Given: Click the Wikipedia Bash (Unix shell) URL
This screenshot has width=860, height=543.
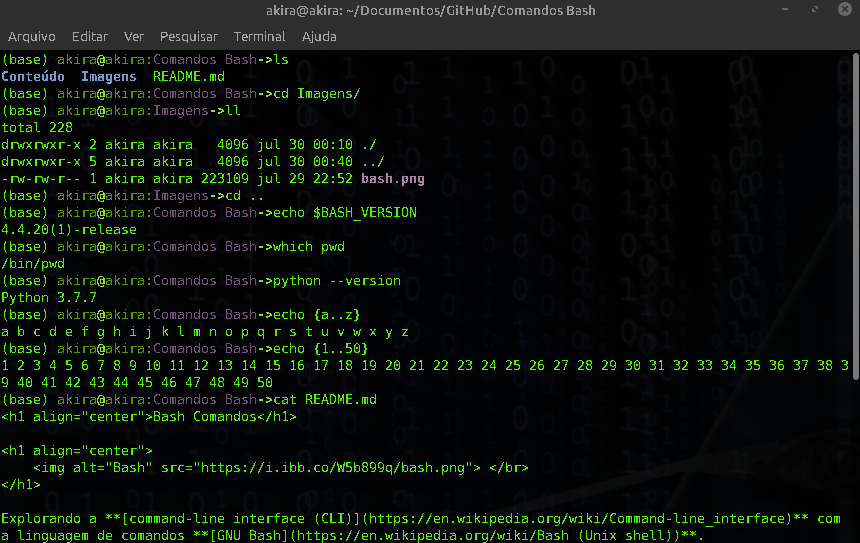Looking at the screenshot, I should coord(489,535).
